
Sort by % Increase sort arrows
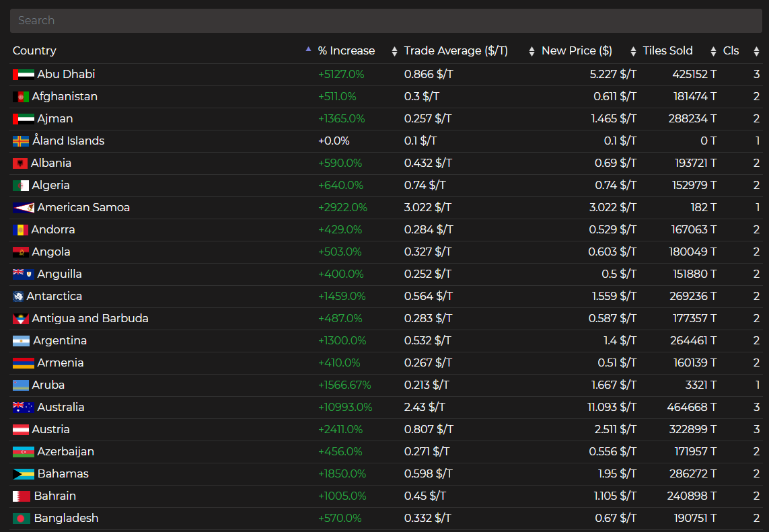(394, 51)
